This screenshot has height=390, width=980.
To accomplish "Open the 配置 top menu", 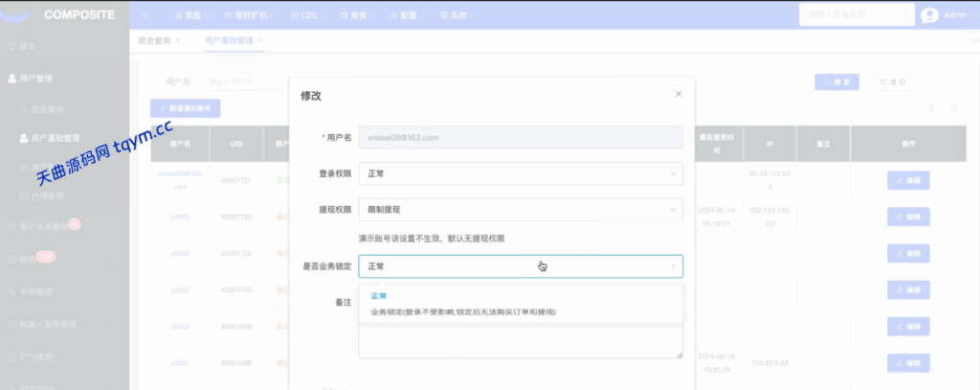I will pos(408,15).
